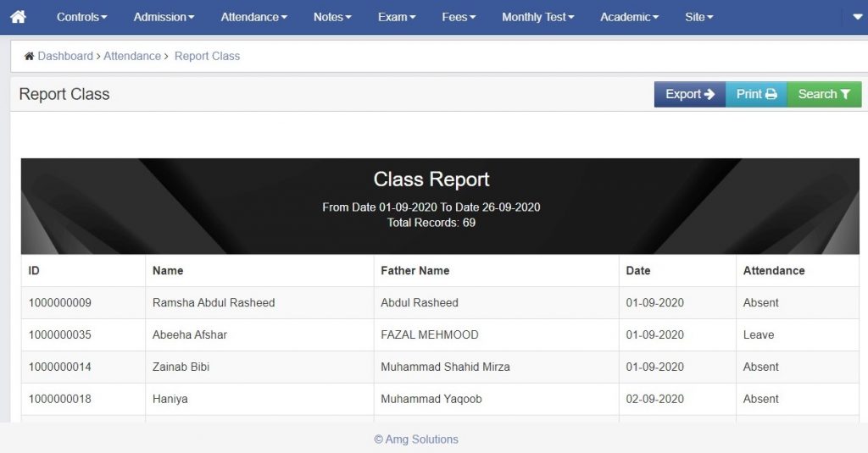Select the Report Class breadcrumb

click(x=207, y=56)
